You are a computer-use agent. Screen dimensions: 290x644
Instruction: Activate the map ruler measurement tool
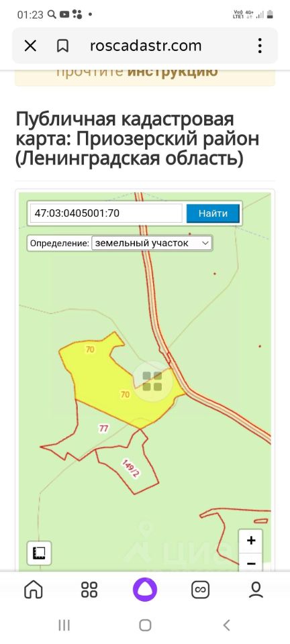(x=40, y=553)
